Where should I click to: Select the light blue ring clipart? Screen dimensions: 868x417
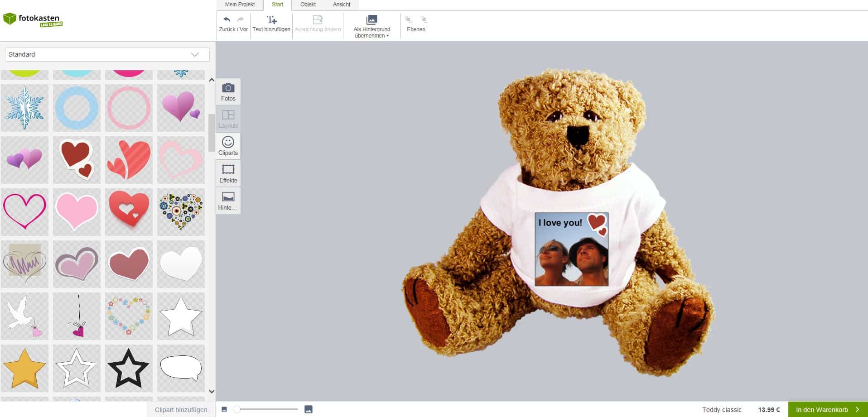click(x=77, y=108)
